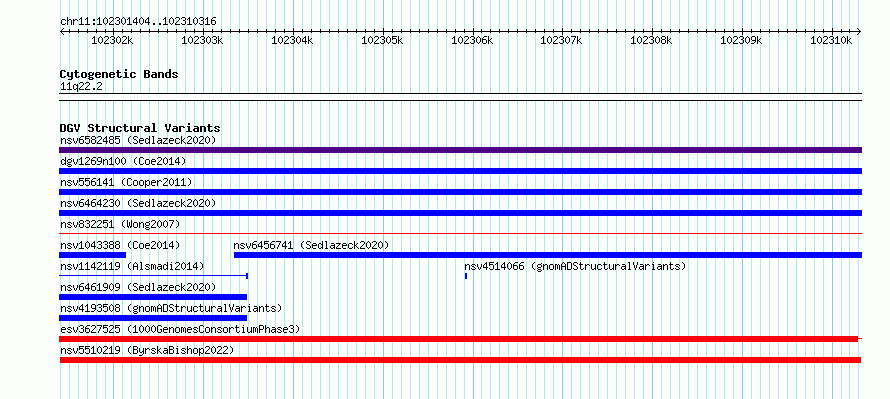Click the nsv4193508 (gnomADStructuralVariants) label
The width and height of the screenshot is (890, 399).
click(x=171, y=308)
